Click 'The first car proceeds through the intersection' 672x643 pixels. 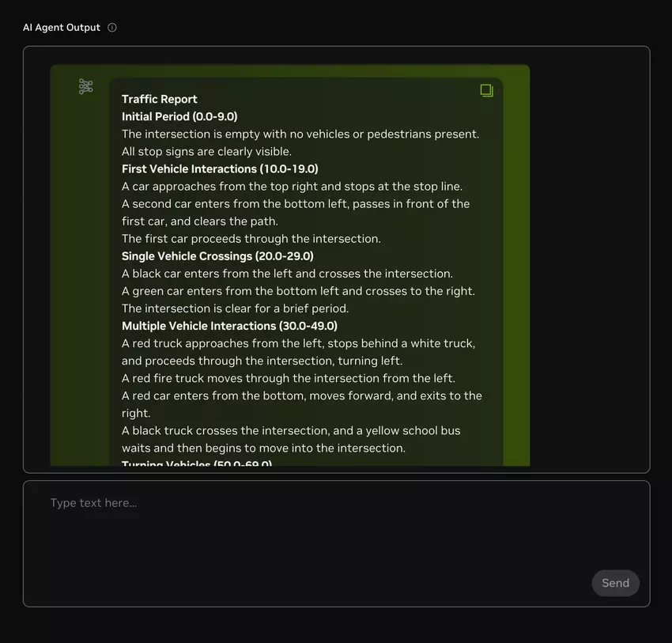pyautogui.click(x=251, y=238)
